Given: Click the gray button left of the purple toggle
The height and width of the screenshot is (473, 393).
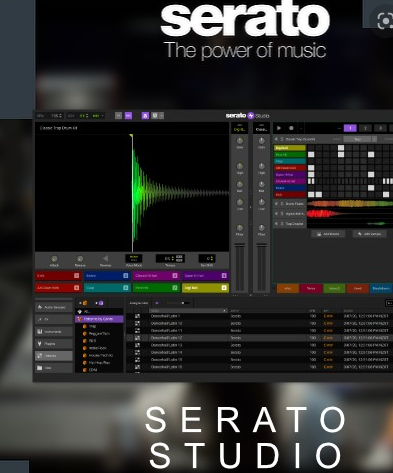Looking at the screenshot, I should pyautogui.click(x=118, y=116).
